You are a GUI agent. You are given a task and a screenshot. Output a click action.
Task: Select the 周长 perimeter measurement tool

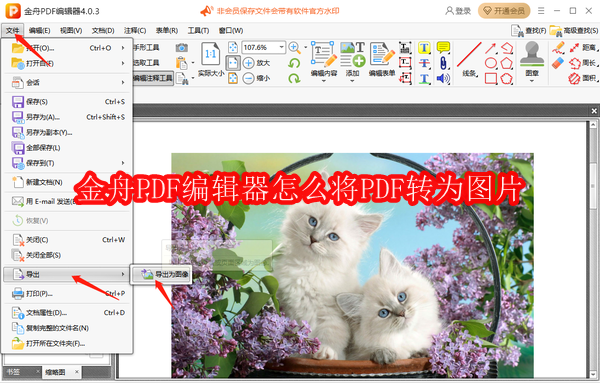click(583, 63)
